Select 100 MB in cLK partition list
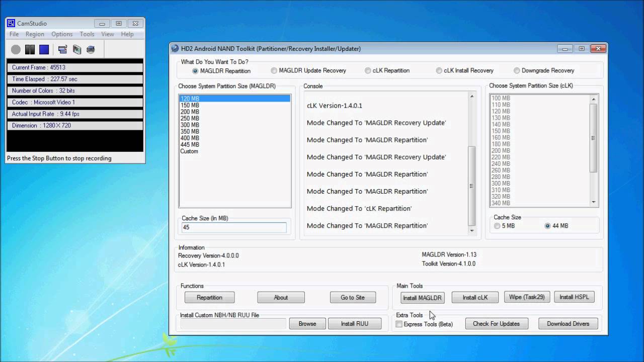 point(540,98)
